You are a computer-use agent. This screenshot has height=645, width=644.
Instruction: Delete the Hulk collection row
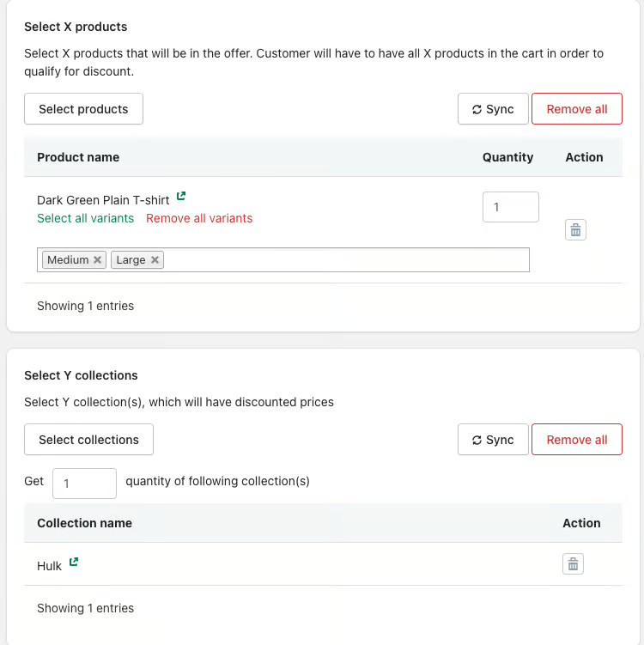tap(573, 563)
